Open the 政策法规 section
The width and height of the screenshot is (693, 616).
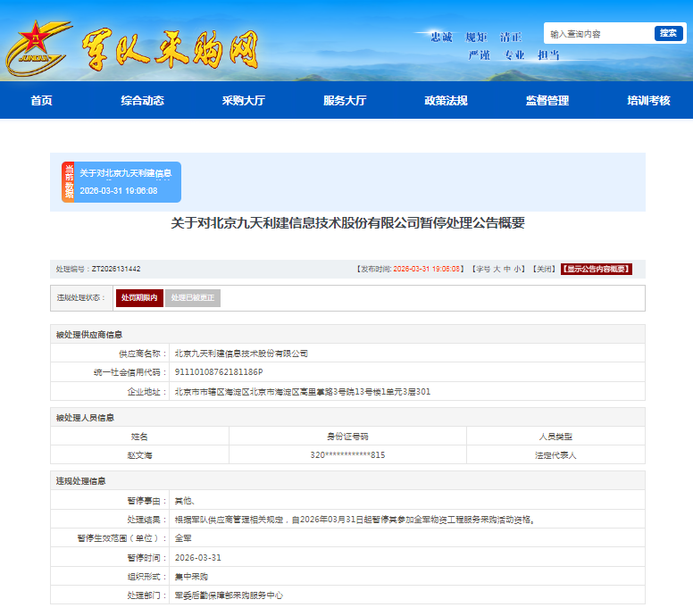[446, 101]
